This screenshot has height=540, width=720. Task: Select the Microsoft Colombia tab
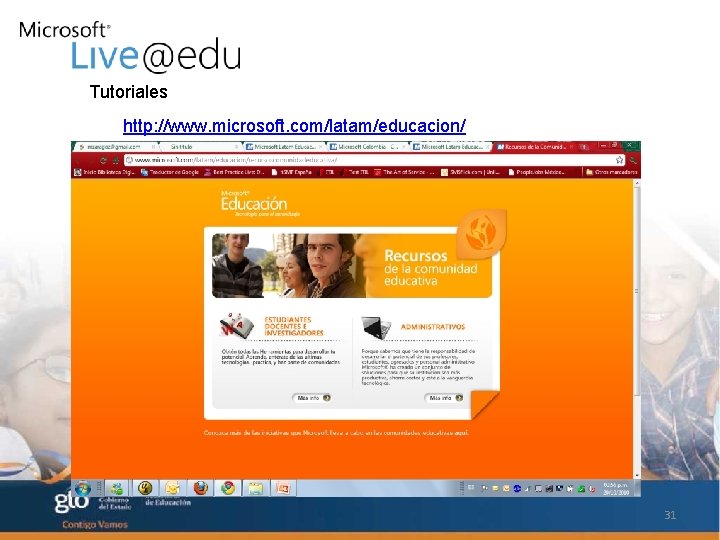pos(368,147)
